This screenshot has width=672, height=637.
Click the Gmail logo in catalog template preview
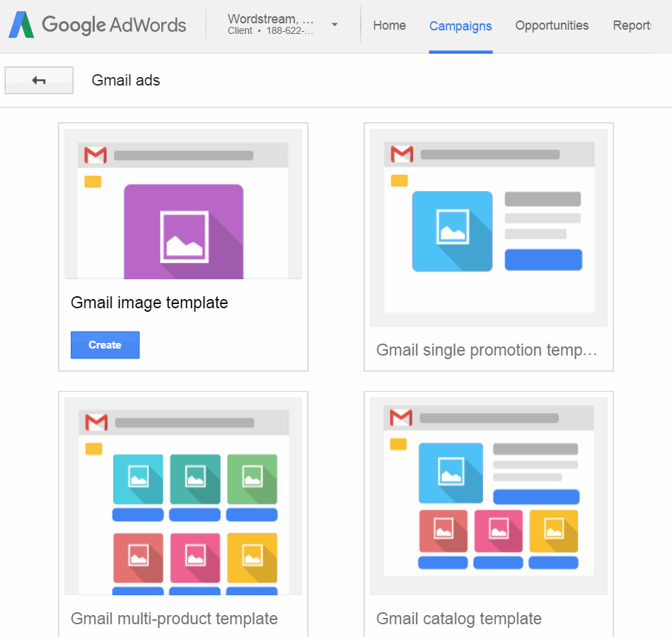click(401, 418)
